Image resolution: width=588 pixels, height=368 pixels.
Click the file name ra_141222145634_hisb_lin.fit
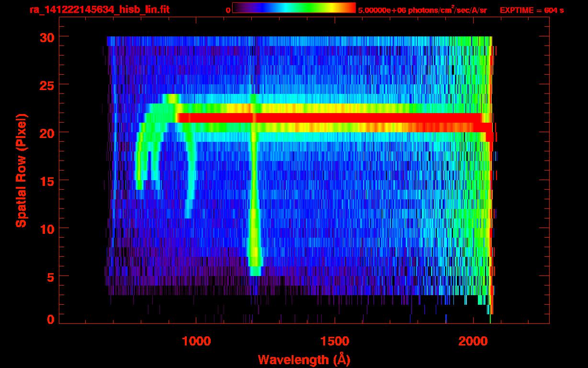coord(99,10)
